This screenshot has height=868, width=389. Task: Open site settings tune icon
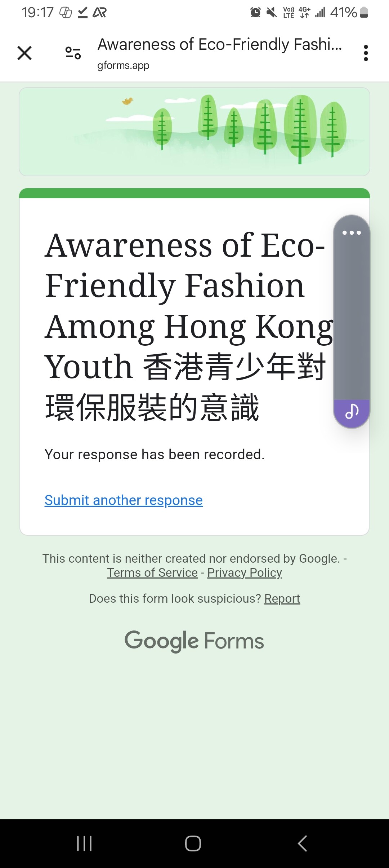coord(73,53)
